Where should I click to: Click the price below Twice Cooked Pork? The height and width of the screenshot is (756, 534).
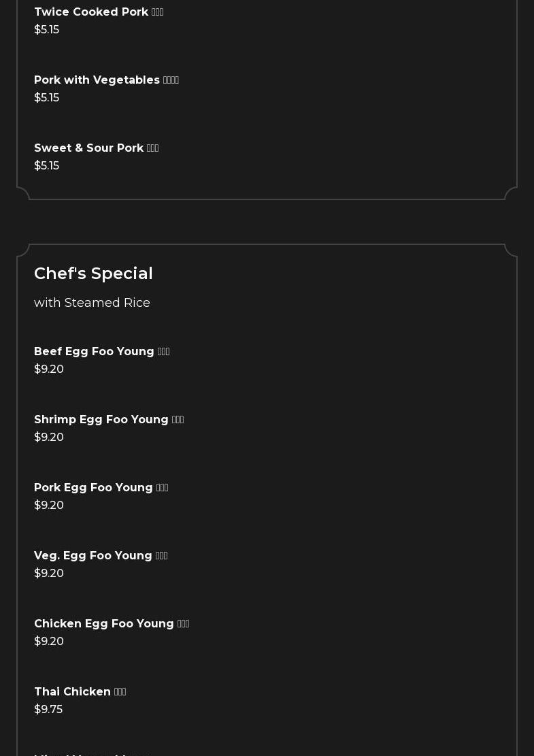tap(46, 30)
